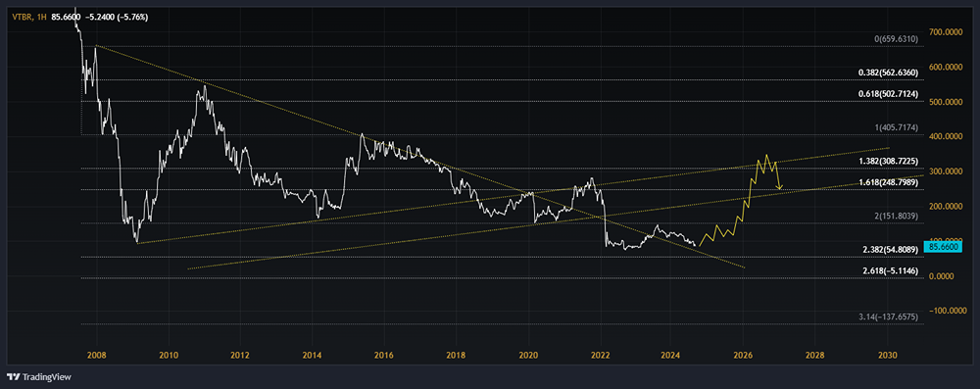Click the 2020 label on time axis

click(529, 355)
